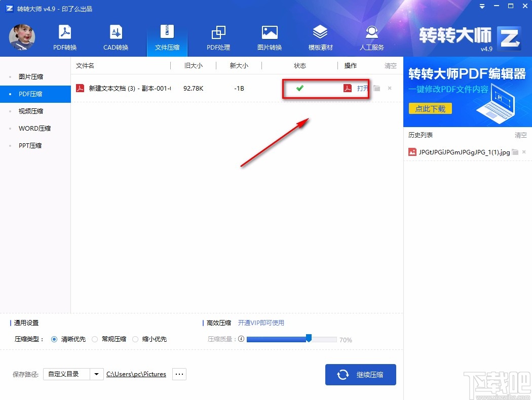Open the PDF处理 tool
Viewport: 532px width, 400px height.
(218, 36)
